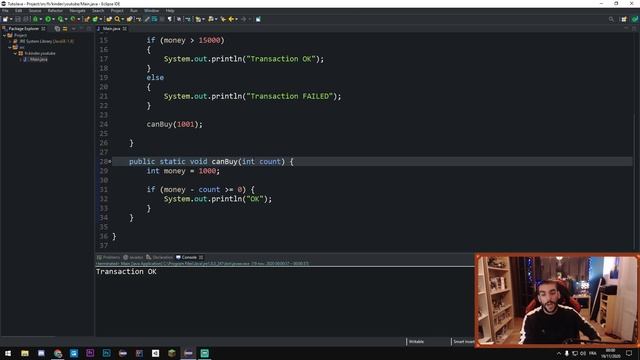Open the dropdown arrow beside Back arrow
640x360 pixels.
(x=236, y=19)
